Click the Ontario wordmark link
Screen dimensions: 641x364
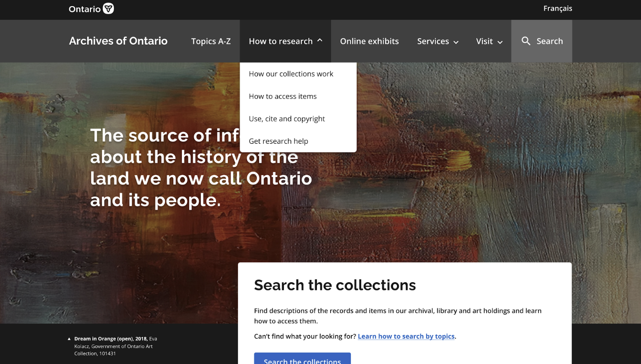85,9
